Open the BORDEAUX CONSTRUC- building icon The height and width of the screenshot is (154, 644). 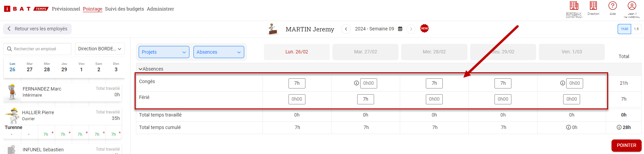(x=574, y=6)
